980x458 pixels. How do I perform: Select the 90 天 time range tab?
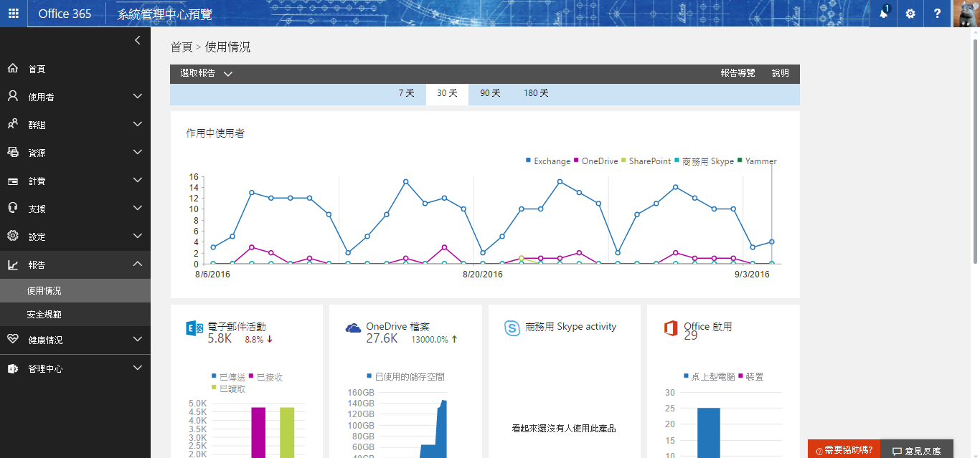[x=490, y=94]
